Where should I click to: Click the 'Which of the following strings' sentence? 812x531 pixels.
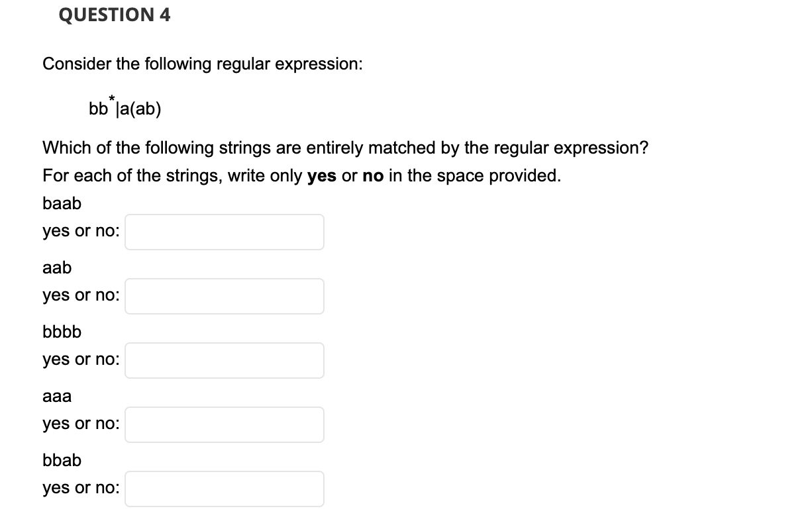pos(344,148)
